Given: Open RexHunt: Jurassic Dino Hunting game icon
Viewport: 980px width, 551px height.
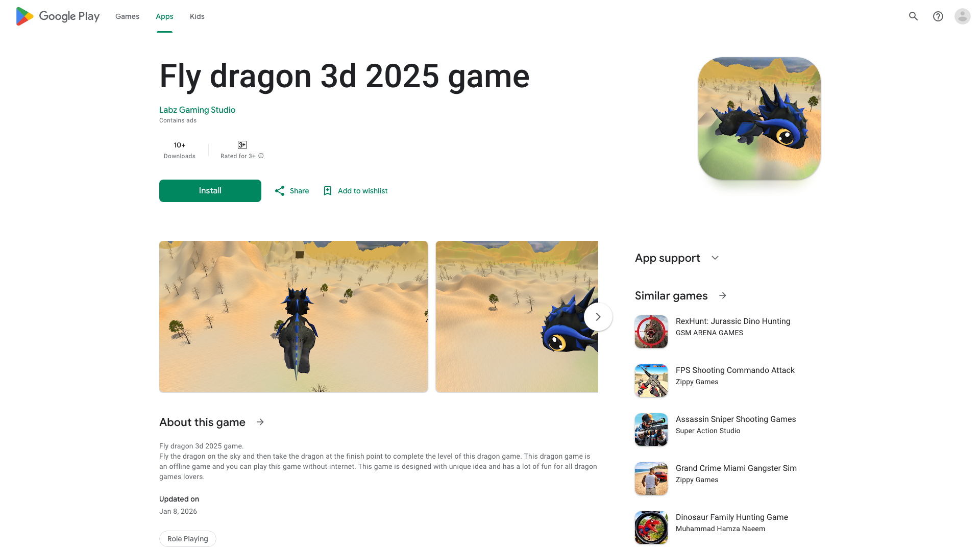Looking at the screenshot, I should pos(651,332).
